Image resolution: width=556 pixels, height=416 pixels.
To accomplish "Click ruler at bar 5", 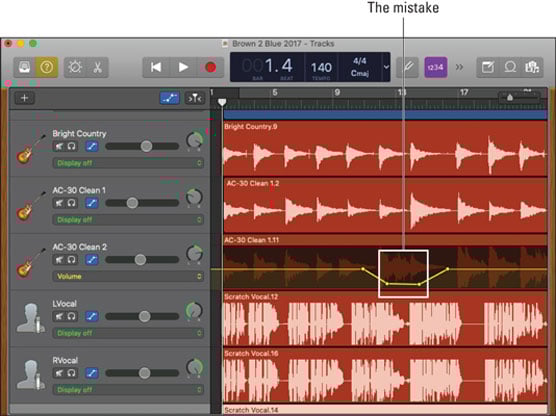I will [274, 93].
